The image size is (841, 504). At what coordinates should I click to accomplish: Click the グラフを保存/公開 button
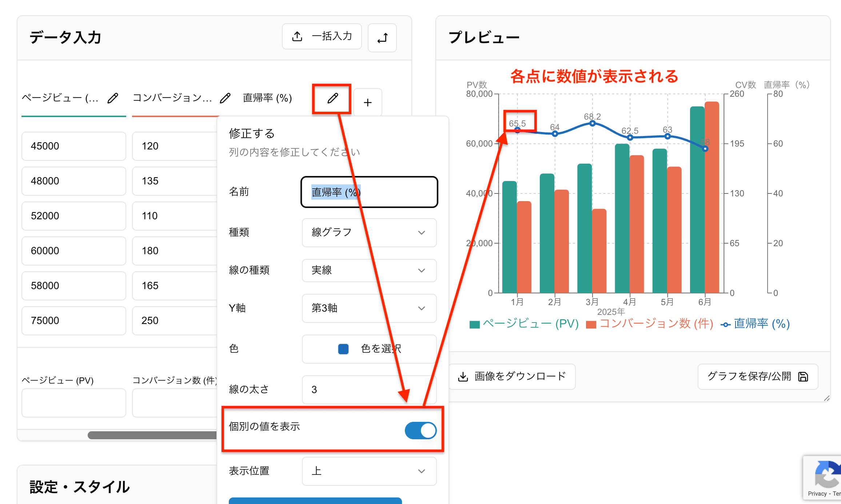coord(757,377)
